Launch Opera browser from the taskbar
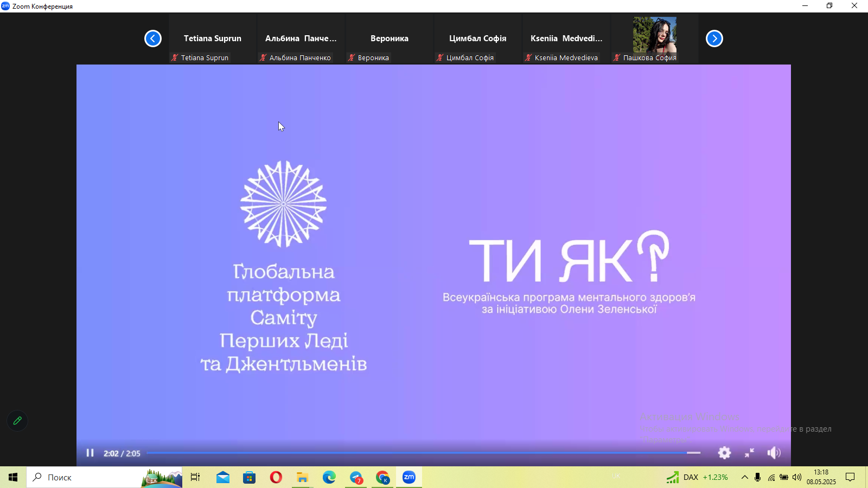The image size is (868, 488). (x=276, y=477)
